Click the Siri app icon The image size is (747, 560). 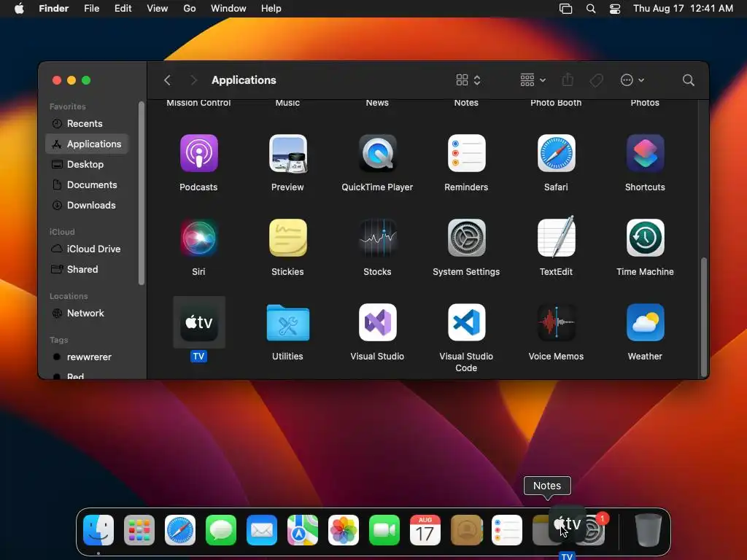pyautogui.click(x=198, y=238)
